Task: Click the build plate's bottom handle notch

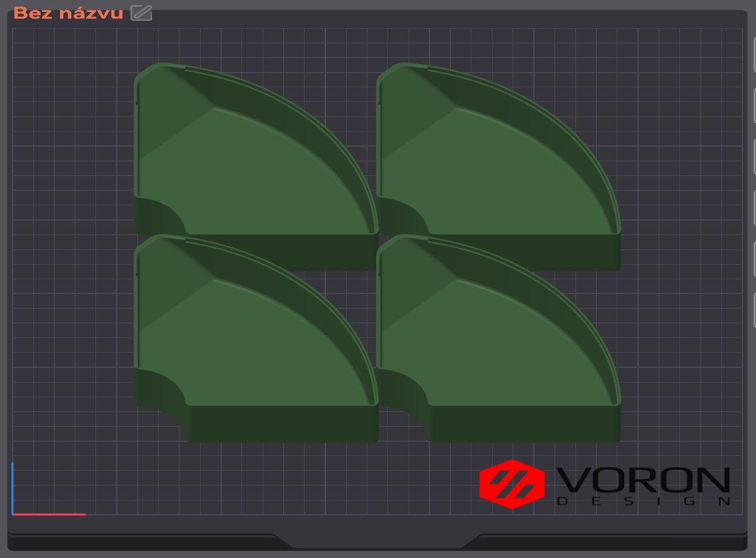Action: (377, 541)
